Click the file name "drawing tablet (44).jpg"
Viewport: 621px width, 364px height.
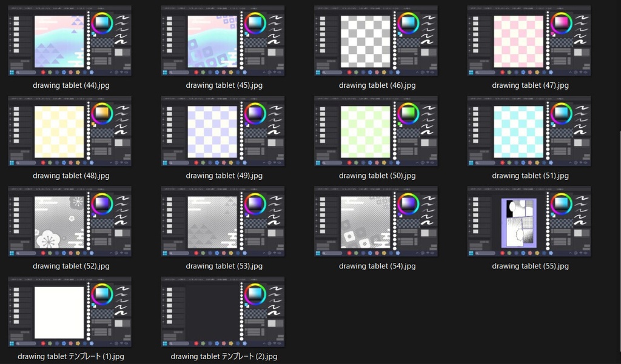coord(71,85)
